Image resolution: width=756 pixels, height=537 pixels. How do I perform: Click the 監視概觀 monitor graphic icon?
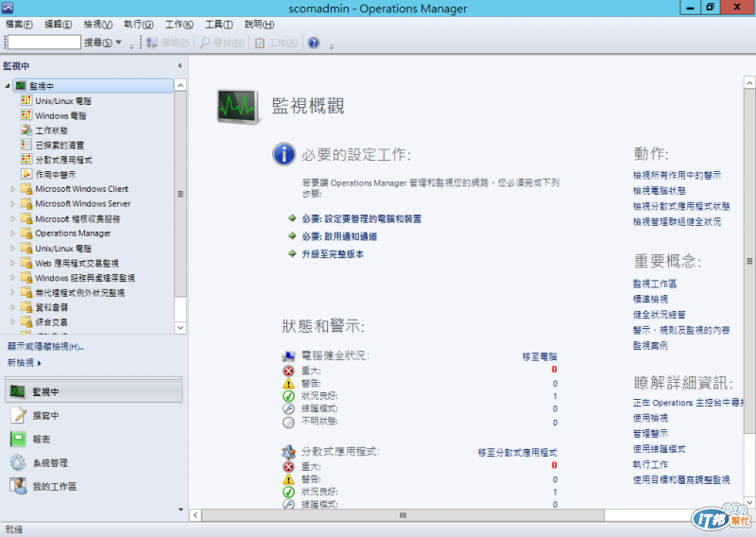(x=237, y=107)
